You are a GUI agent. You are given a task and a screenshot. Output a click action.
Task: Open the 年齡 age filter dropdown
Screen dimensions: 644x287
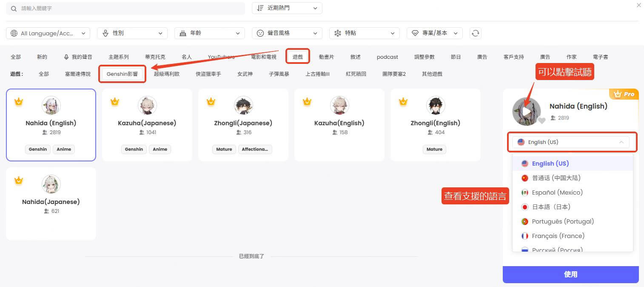(210, 33)
